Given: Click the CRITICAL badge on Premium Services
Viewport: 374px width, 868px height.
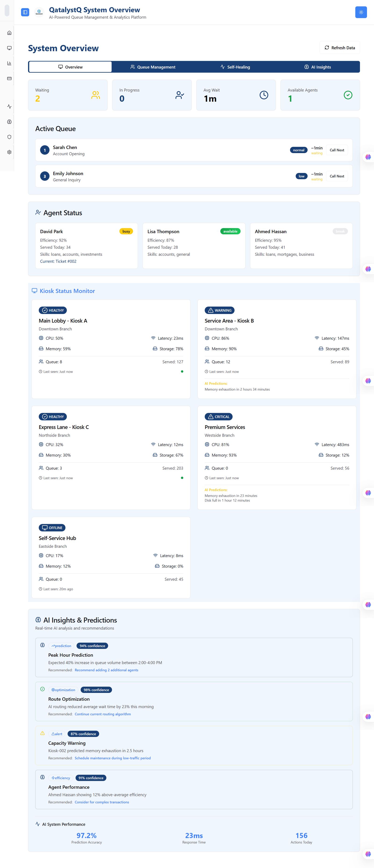Looking at the screenshot, I should tap(219, 417).
